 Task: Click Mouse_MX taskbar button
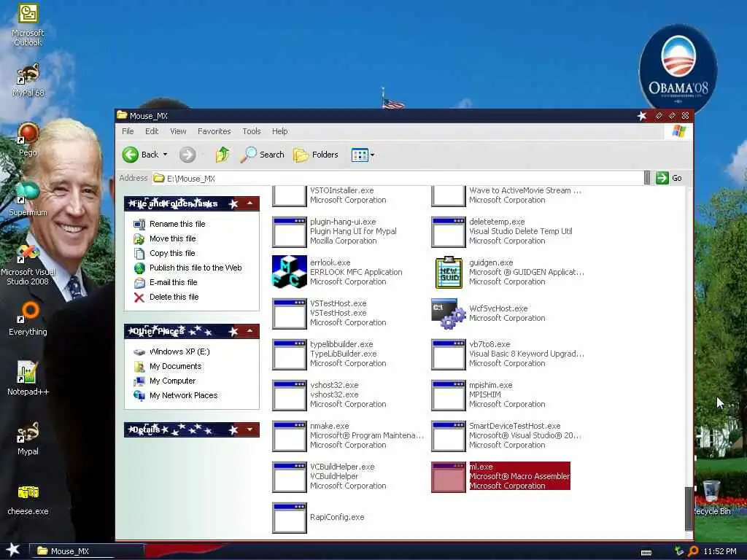[x=87, y=551]
